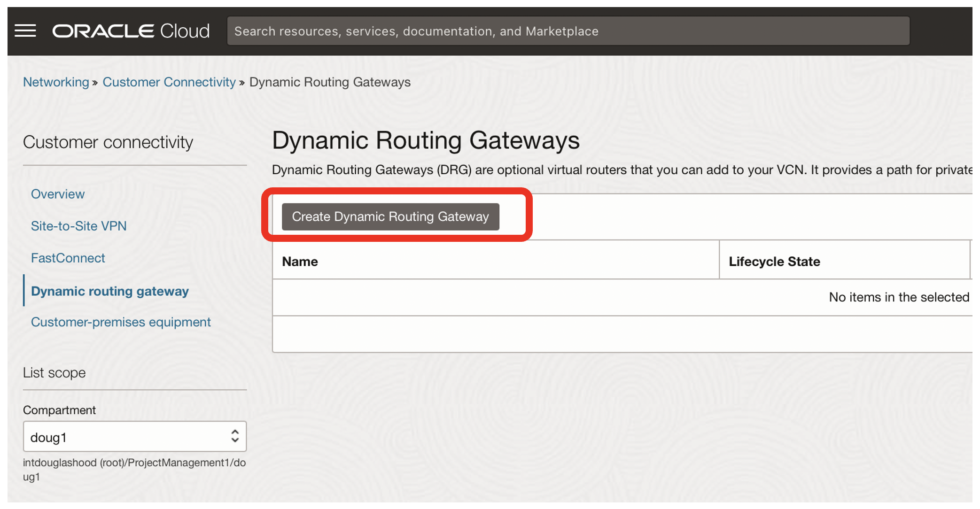Screen dimensions: 980x509
Task: Click Create Dynamic Routing Gateway button
Action: click(x=390, y=216)
